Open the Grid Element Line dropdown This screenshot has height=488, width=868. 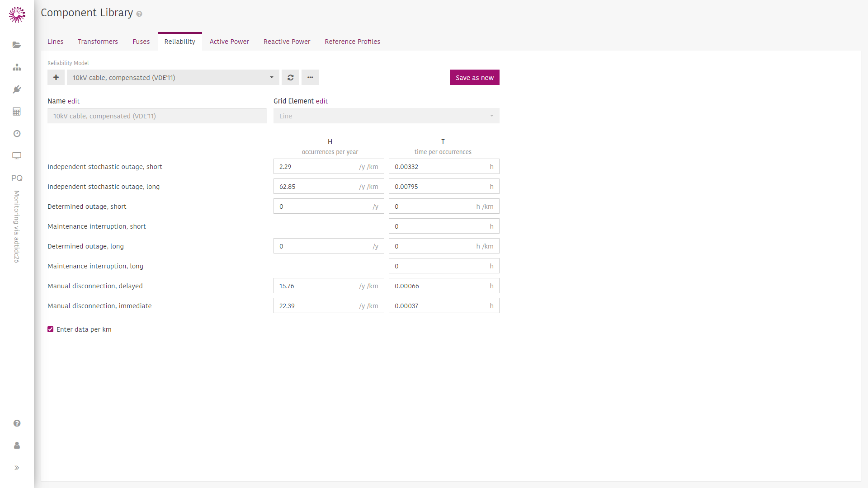(387, 116)
